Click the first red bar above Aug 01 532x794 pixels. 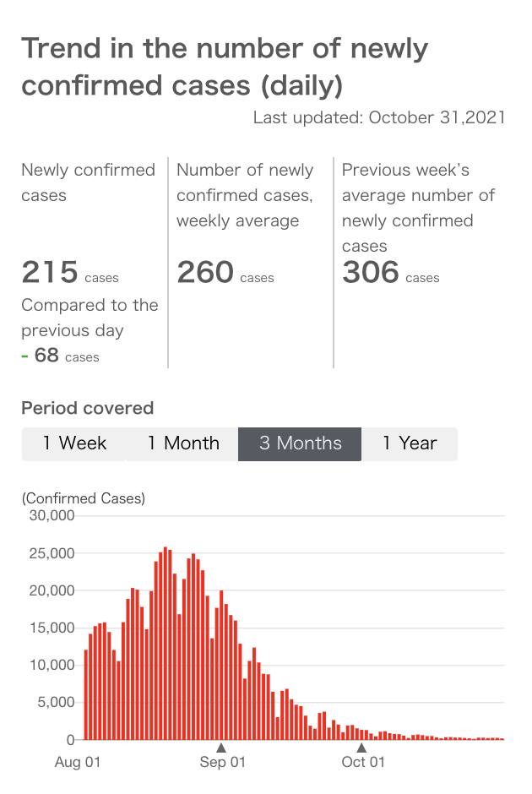point(86,694)
